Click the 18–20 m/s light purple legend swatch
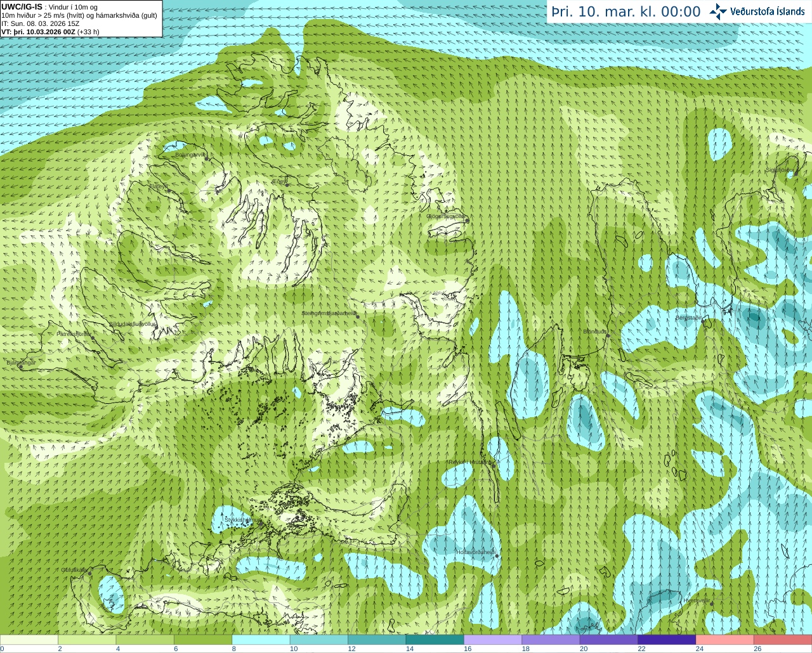The image size is (812, 653). pyautogui.click(x=551, y=640)
